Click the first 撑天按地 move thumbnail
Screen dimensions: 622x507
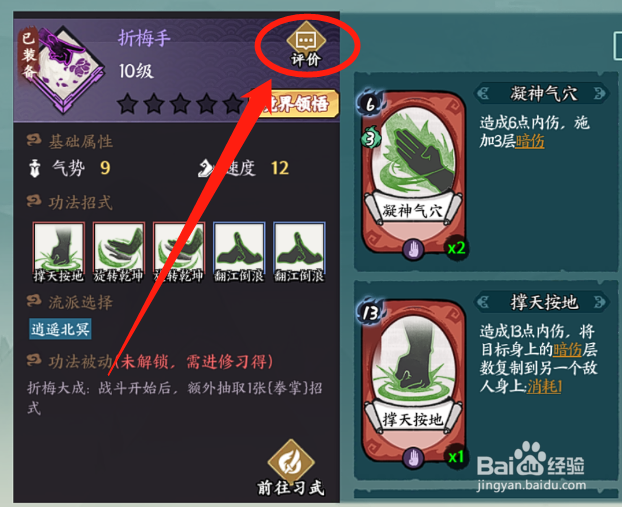click(59, 252)
